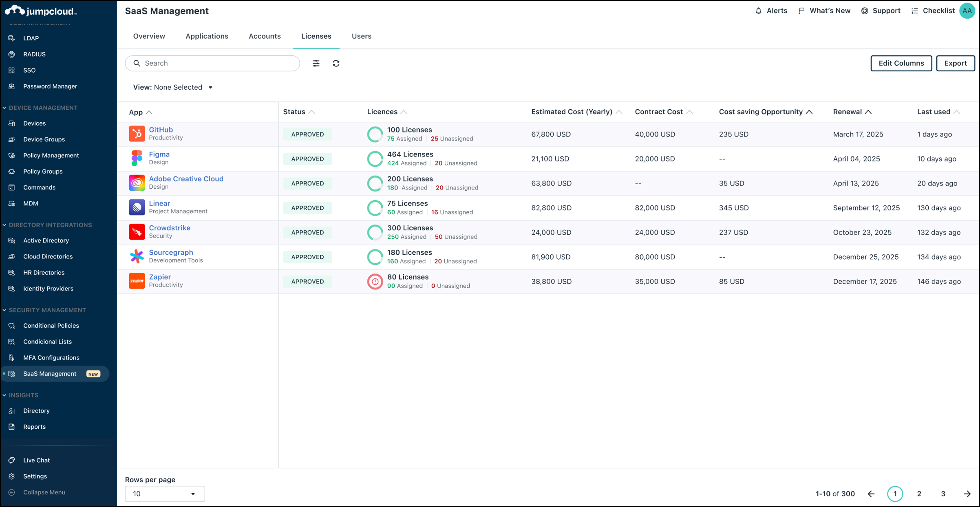Click the Zapier app logo

(x=137, y=281)
